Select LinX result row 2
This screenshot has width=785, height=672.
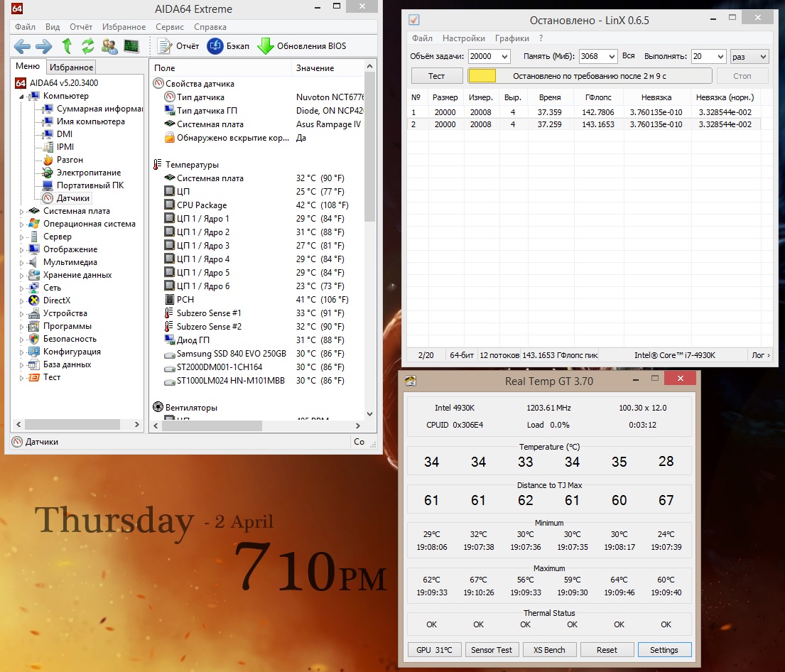click(x=584, y=124)
